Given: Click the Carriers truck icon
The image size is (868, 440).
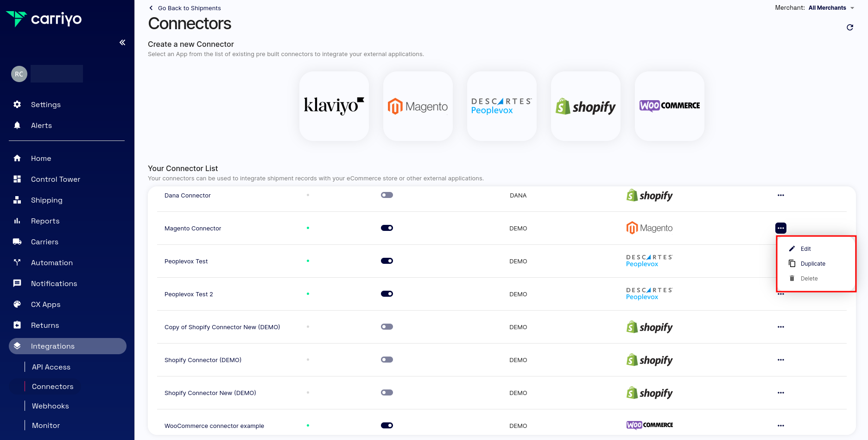Looking at the screenshot, I should [x=17, y=242].
